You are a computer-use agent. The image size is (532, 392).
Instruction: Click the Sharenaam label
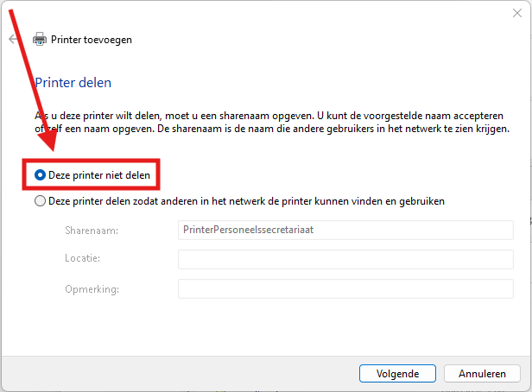pos(90,231)
